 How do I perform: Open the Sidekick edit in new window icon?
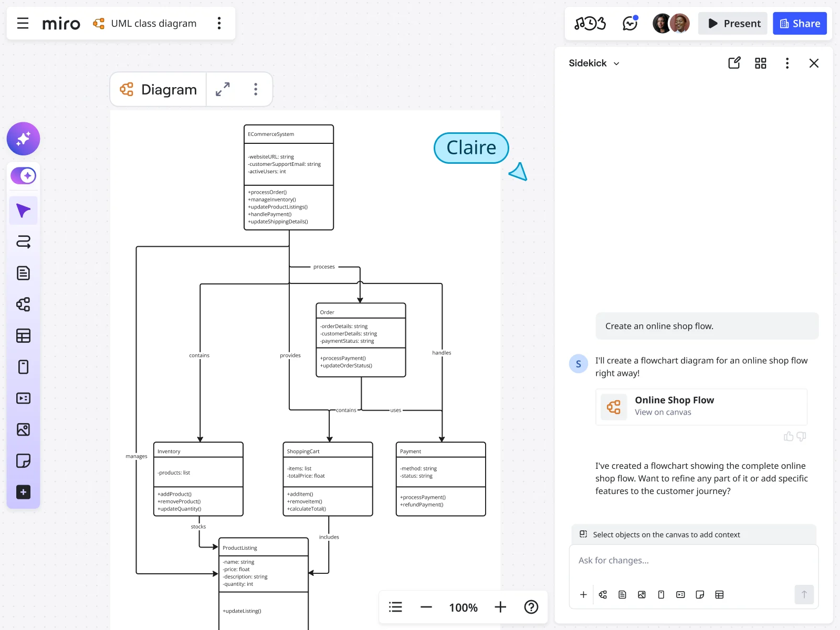734,62
